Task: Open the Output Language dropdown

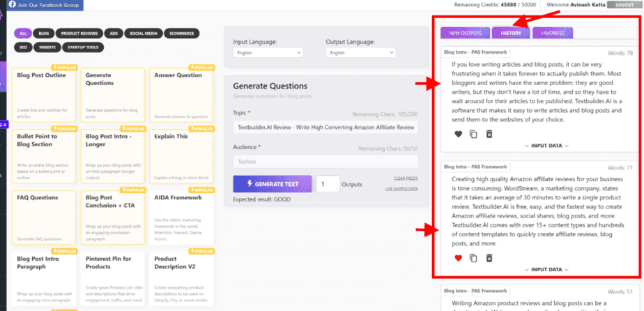Action: [360, 52]
